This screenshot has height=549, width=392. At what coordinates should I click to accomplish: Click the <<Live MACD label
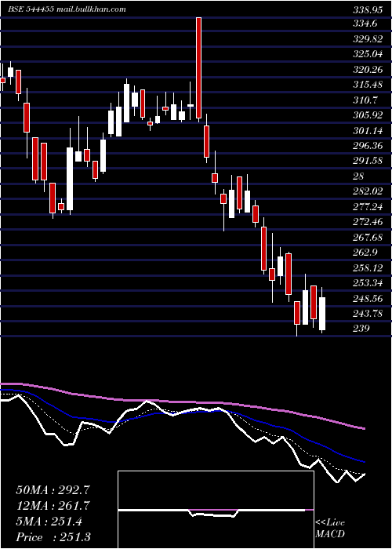[x=330, y=528]
